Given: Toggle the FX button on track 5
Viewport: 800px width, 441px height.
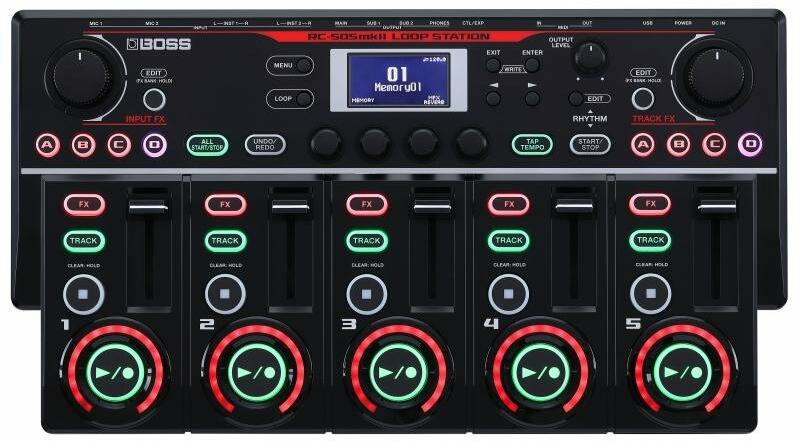Looking at the screenshot, I should pyautogui.click(x=650, y=204).
